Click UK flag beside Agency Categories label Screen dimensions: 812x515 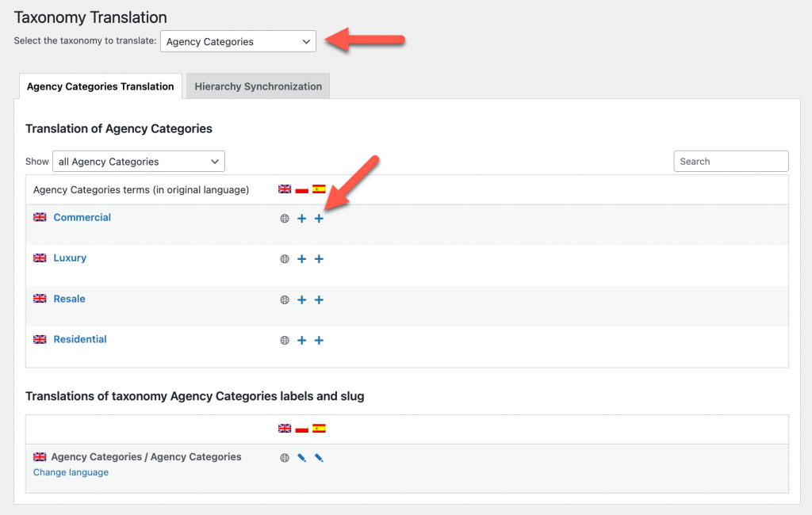point(40,457)
